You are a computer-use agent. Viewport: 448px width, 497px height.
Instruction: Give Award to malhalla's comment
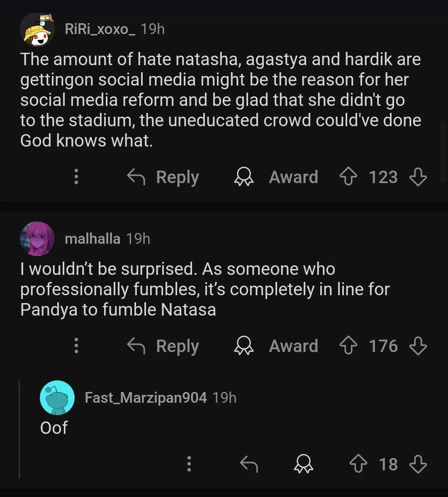(x=276, y=346)
